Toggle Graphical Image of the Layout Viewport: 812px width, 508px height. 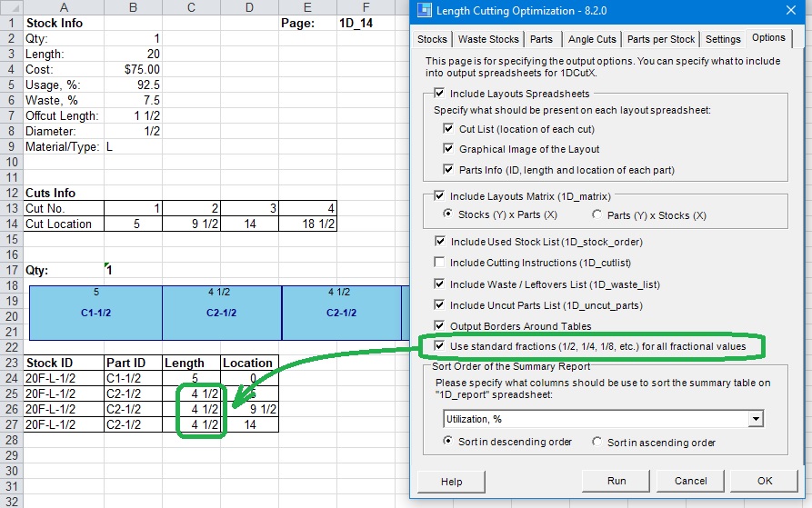448,149
